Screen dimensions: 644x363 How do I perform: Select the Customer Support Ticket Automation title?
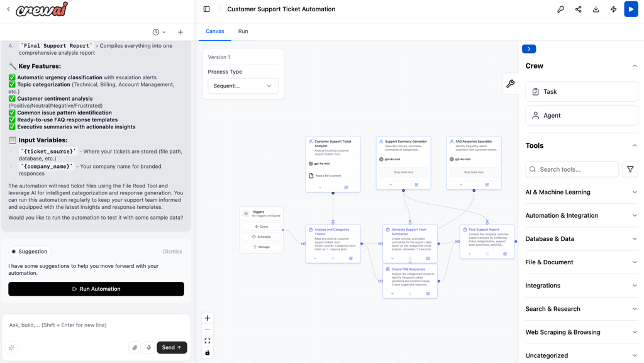[x=281, y=9]
